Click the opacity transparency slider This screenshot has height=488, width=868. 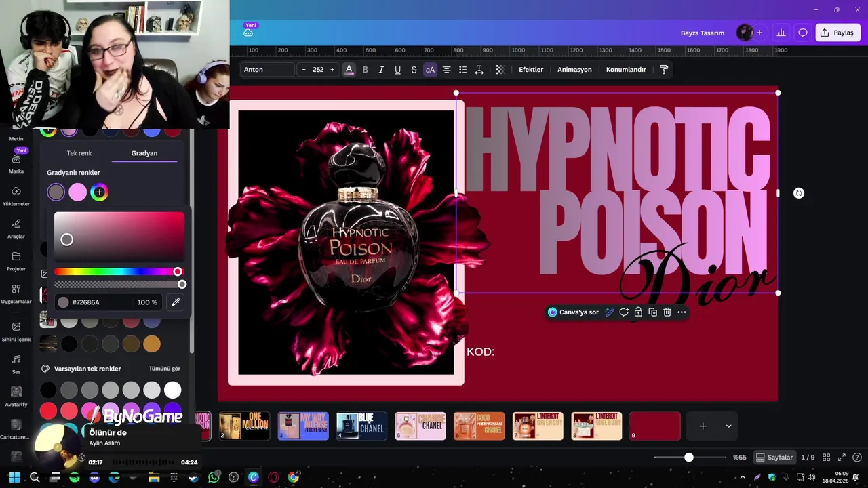pos(119,285)
